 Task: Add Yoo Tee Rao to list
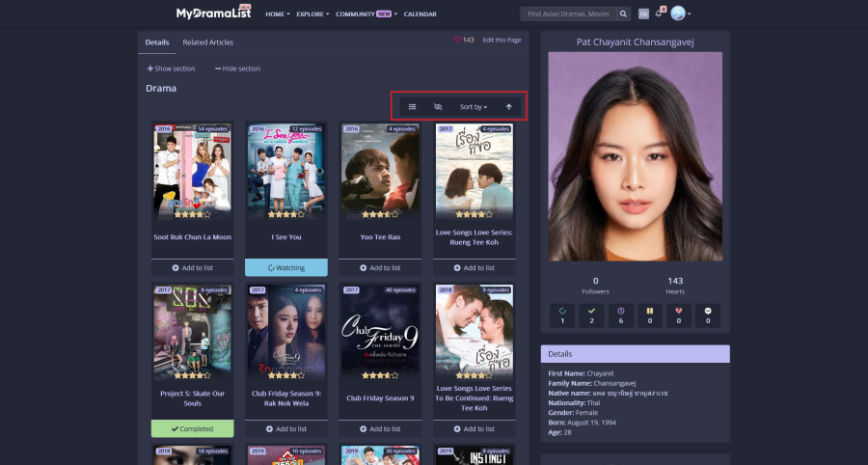point(380,267)
